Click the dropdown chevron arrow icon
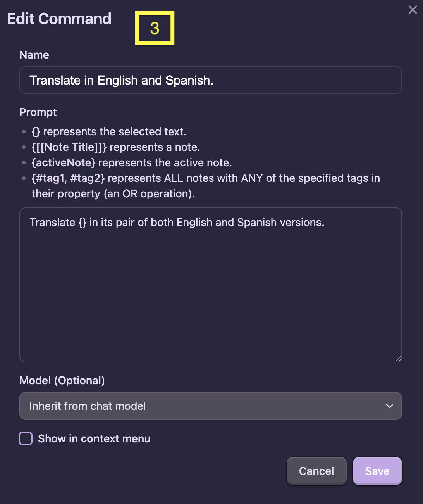The width and height of the screenshot is (423, 504). 389,406
